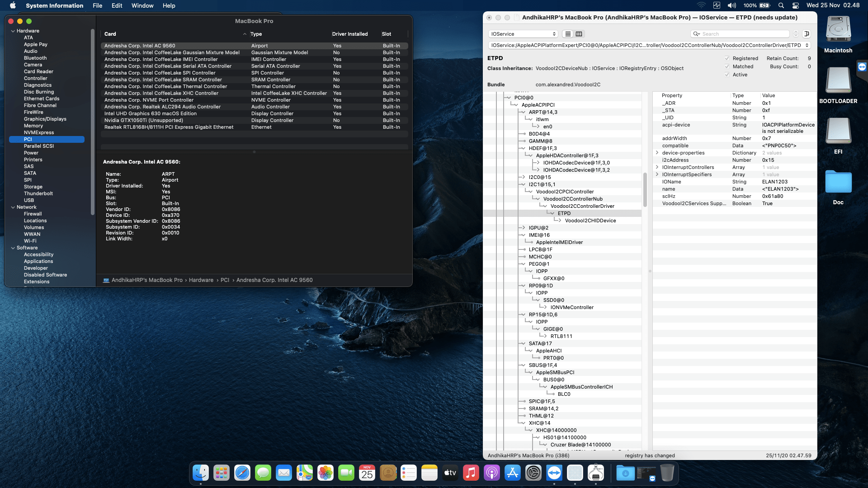
Task: Open Spotlight search in menu bar
Action: (781, 5)
